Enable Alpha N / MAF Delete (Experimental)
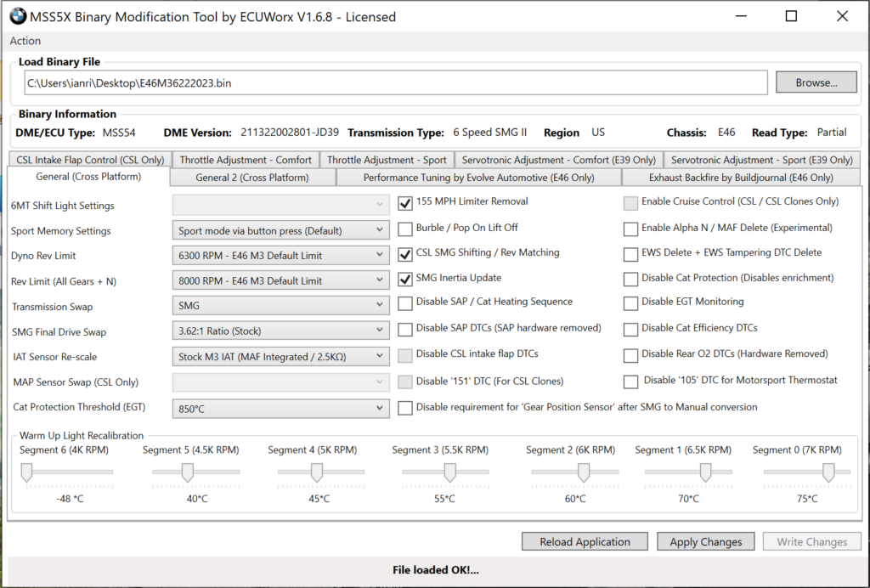The width and height of the screenshot is (870, 588). tap(630, 229)
